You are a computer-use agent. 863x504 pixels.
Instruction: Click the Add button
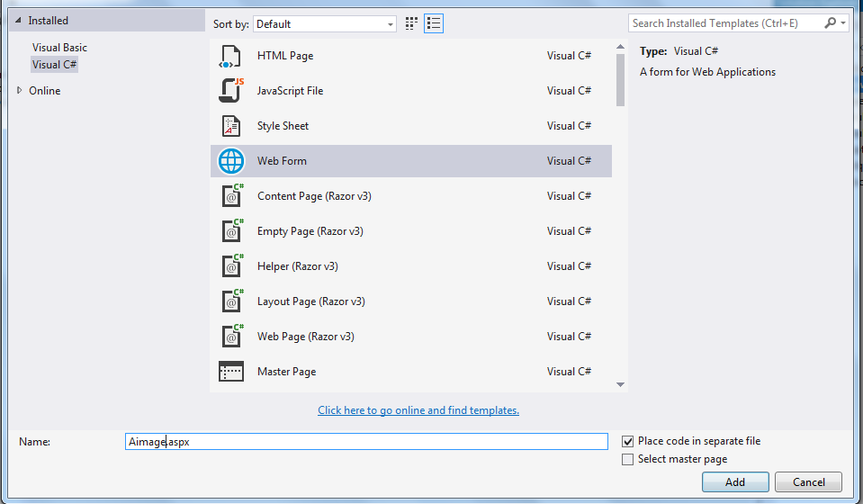[x=735, y=482]
